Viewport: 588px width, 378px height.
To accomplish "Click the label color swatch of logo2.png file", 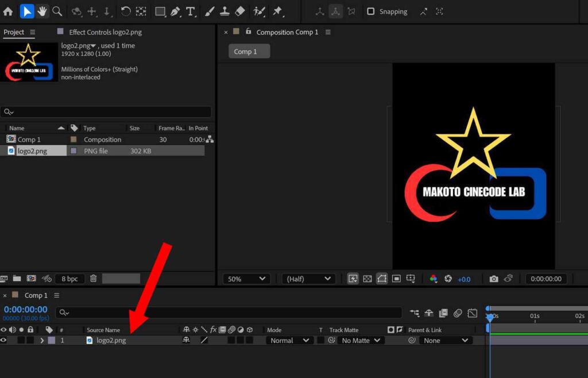I will pos(73,151).
